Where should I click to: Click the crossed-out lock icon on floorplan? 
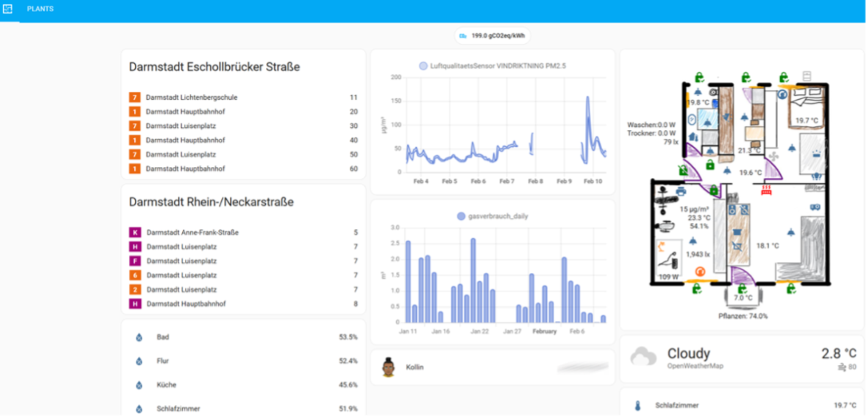tap(683, 170)
